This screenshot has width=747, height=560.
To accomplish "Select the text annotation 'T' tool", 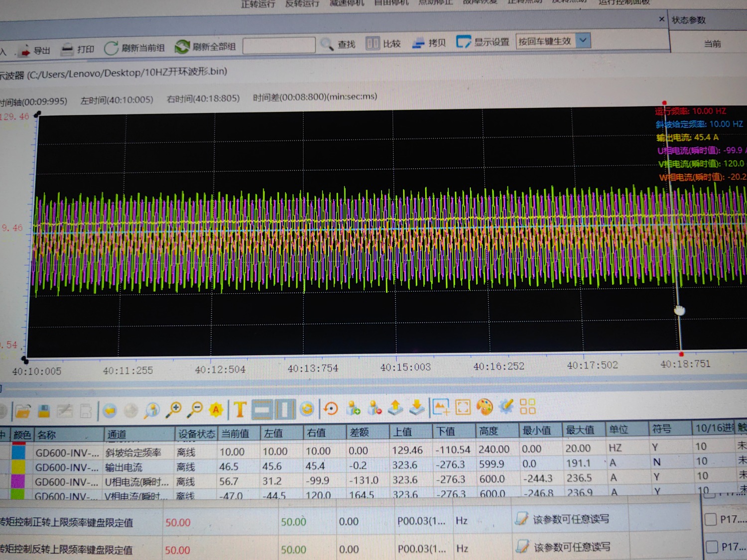I will tap(240, 410).
